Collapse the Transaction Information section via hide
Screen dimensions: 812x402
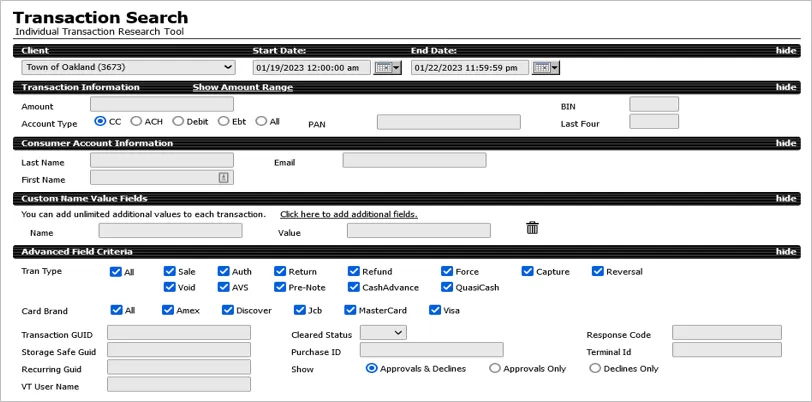click(x=785, y=88)
